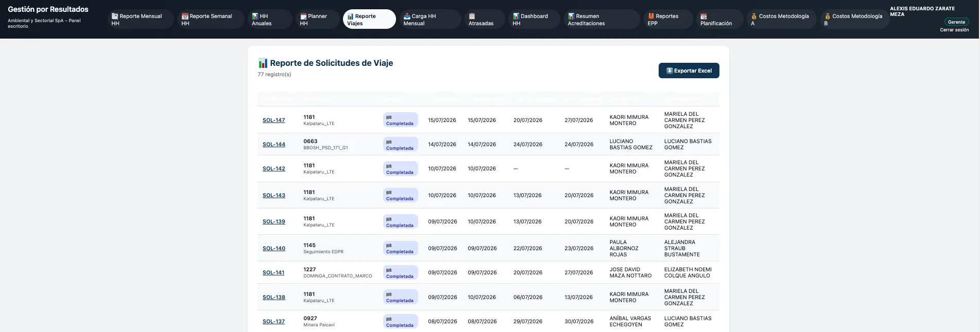Image resolution: width=980 pixels, height=332 pixels.
Task: Click the Gestión por Resultados app title
Action: (48, 9)
